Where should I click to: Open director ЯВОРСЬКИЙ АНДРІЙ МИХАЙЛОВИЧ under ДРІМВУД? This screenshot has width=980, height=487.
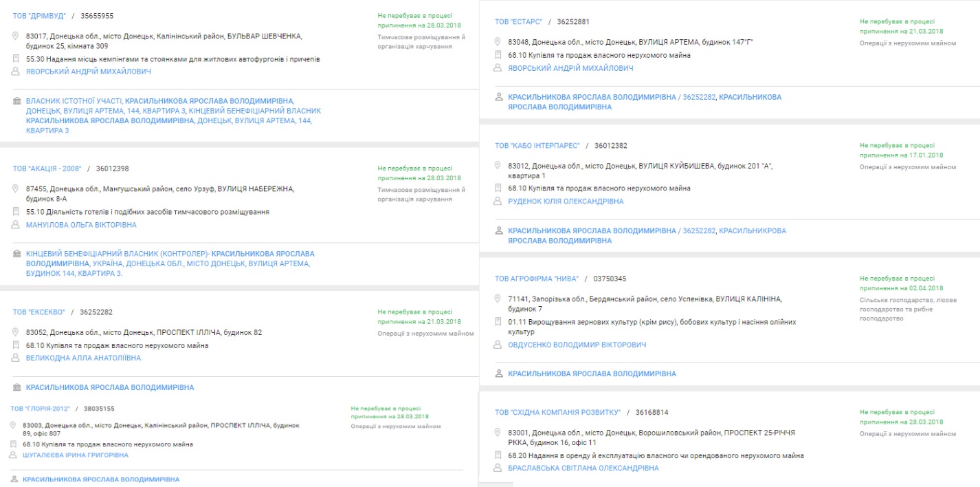tap(88, 72)
